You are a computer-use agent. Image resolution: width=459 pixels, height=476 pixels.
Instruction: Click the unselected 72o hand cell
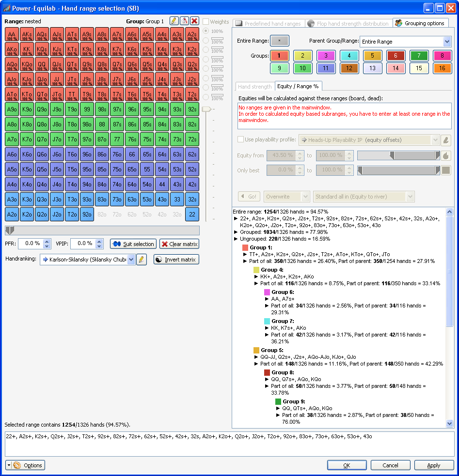[x=117, y=215]
